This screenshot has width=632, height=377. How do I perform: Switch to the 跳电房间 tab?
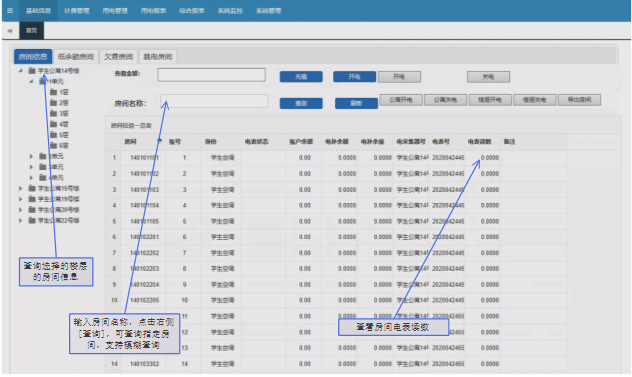pyautogui.click(x=158, y=56)
